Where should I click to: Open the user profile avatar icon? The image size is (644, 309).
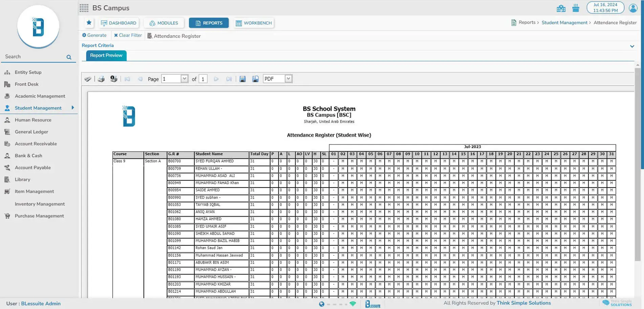pos(633,8)
